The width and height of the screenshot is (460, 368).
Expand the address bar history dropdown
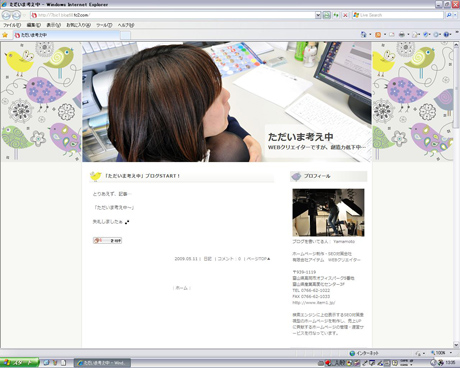coord(318,15)
